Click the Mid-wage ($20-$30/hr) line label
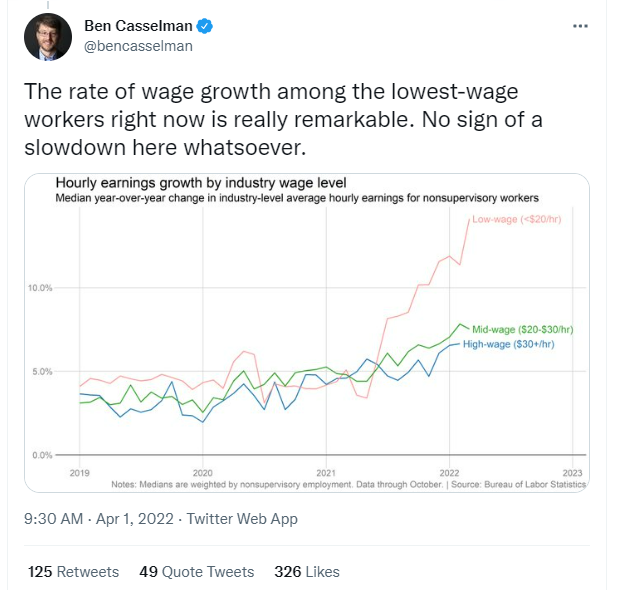Screen dimensions: 625x590 point(523,330)
